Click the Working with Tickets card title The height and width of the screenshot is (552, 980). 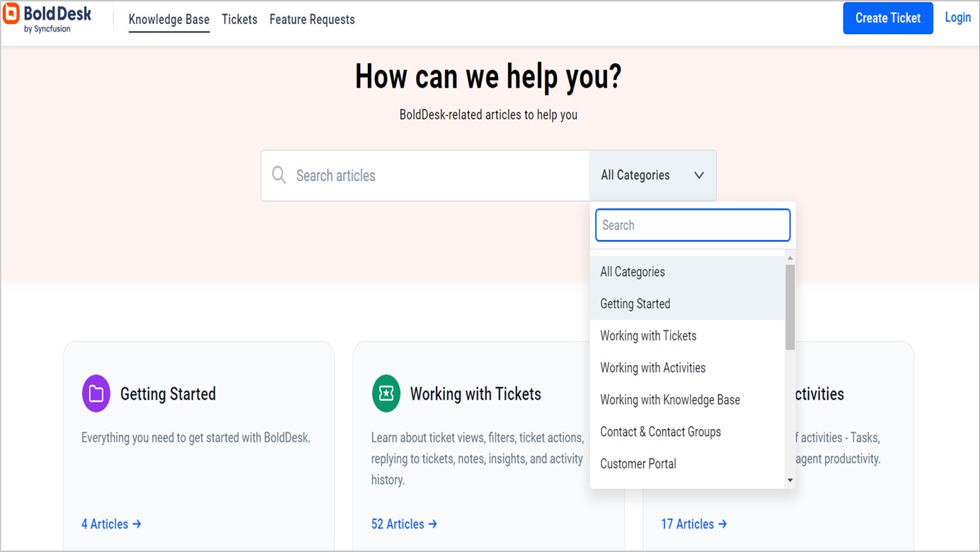click(x=475, y=394)
